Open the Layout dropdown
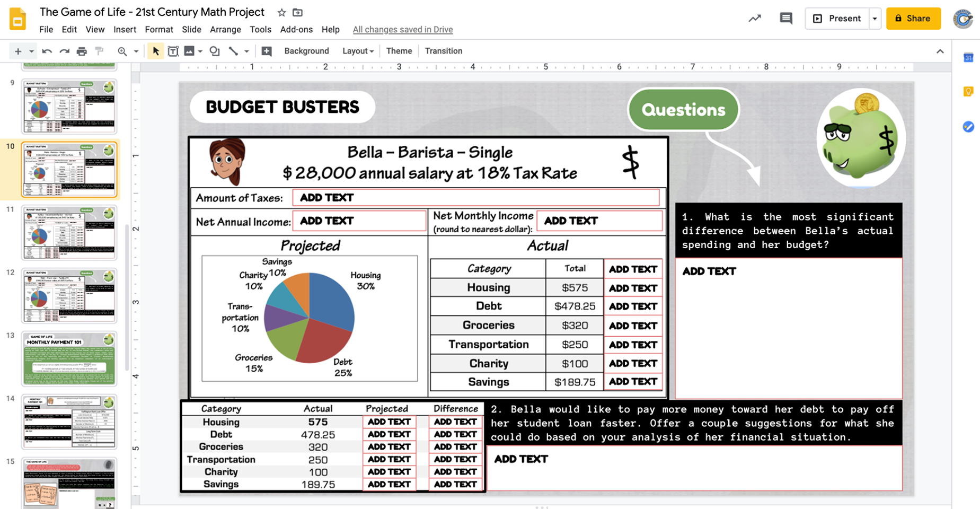980x509 pixels. click(x=358, y=51)
